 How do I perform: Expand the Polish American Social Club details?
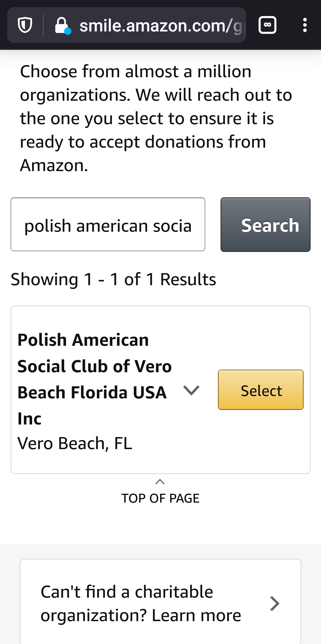point(191,390)
